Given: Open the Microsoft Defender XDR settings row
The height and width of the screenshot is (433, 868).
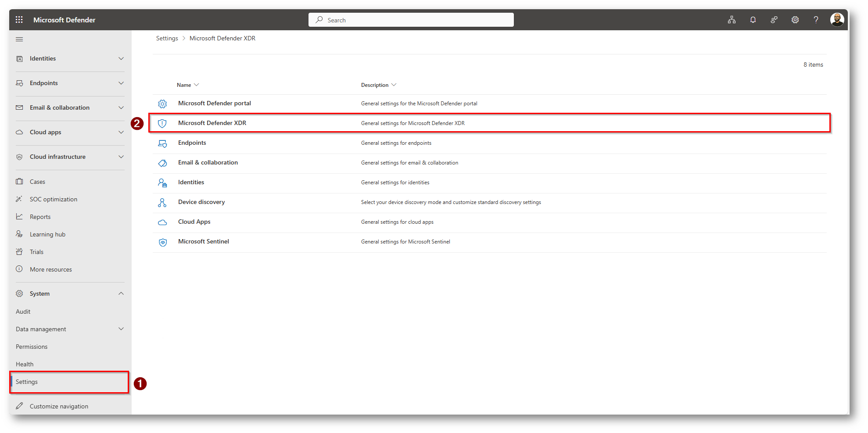Looking at the screenshot, I should [212, 123].
